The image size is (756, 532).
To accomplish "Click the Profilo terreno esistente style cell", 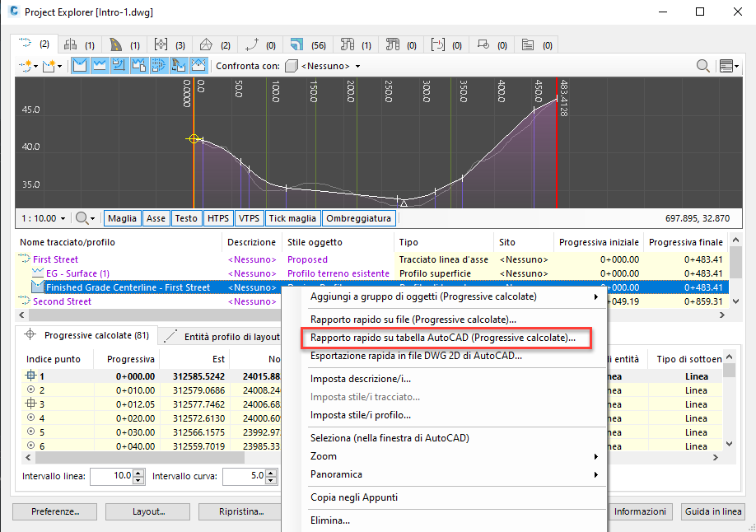I will pos(338,273).
